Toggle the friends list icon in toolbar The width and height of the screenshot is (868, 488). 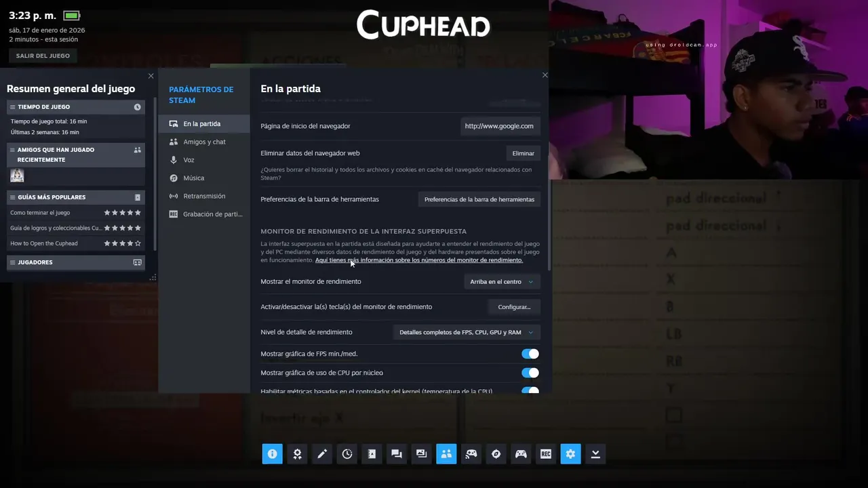446,454
